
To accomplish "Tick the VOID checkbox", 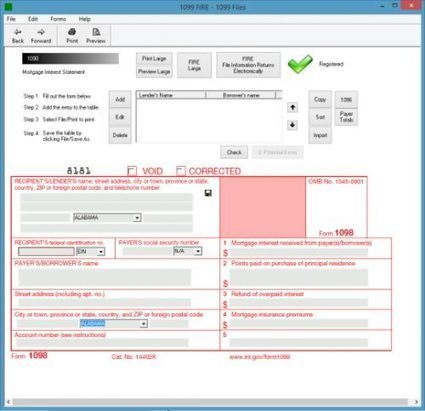I will [x=132, y=171].
